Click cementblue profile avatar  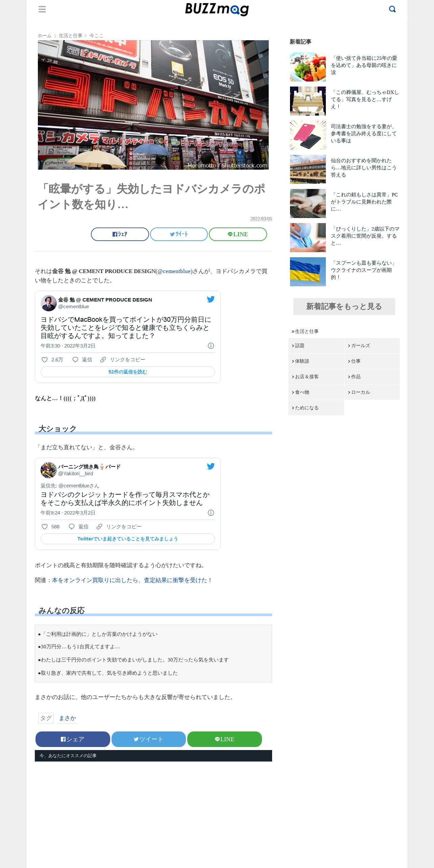pos(49,303)
